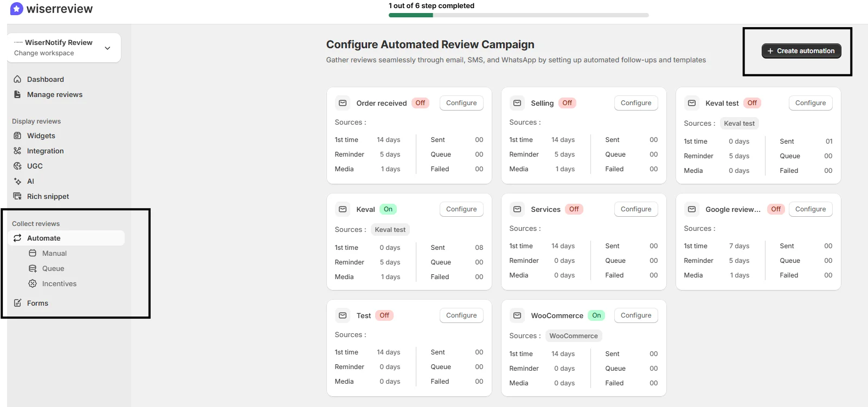
Task: Toggle the Off status on Keval test
Action: [752, 103]
